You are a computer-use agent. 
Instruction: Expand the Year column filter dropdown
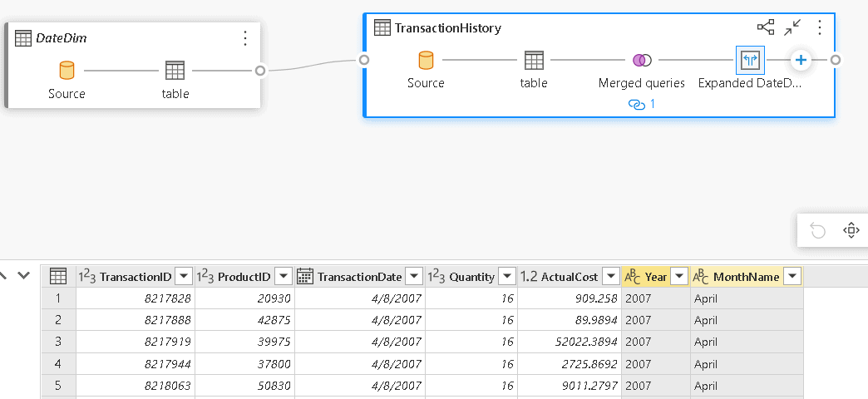pos(679,277)
